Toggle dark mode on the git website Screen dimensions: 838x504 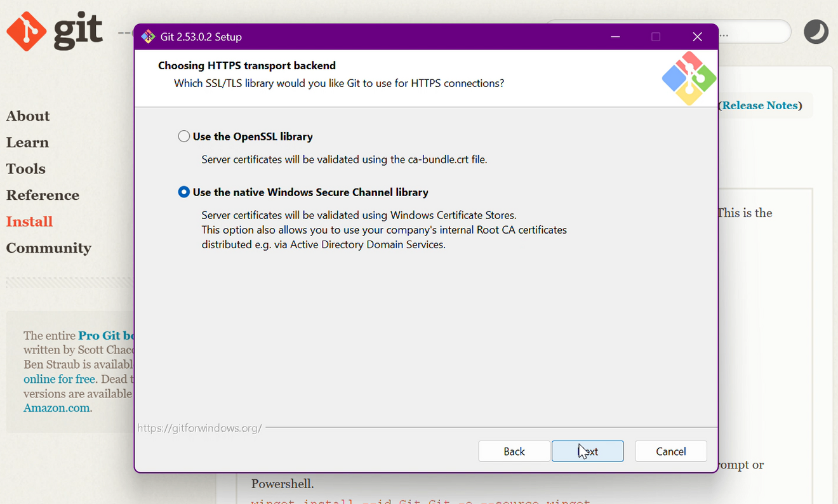coord(816,32)
